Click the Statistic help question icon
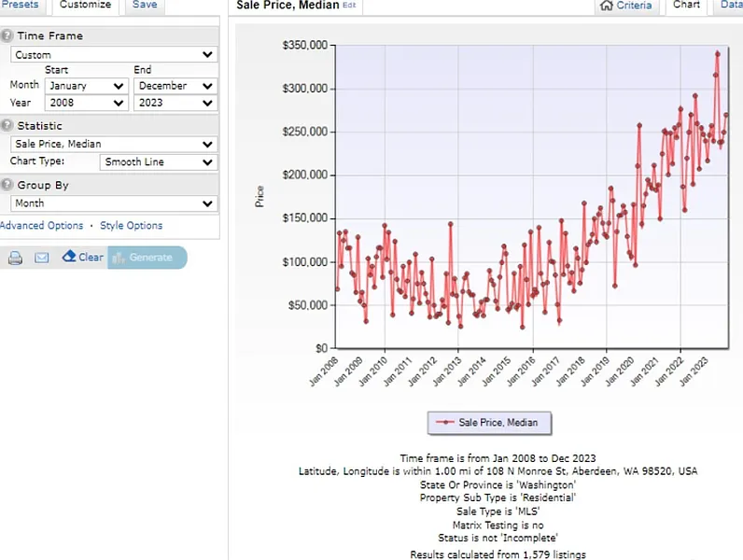Image resolution: width=743 pixels, height=560 pixels. (x=7, y=125)
